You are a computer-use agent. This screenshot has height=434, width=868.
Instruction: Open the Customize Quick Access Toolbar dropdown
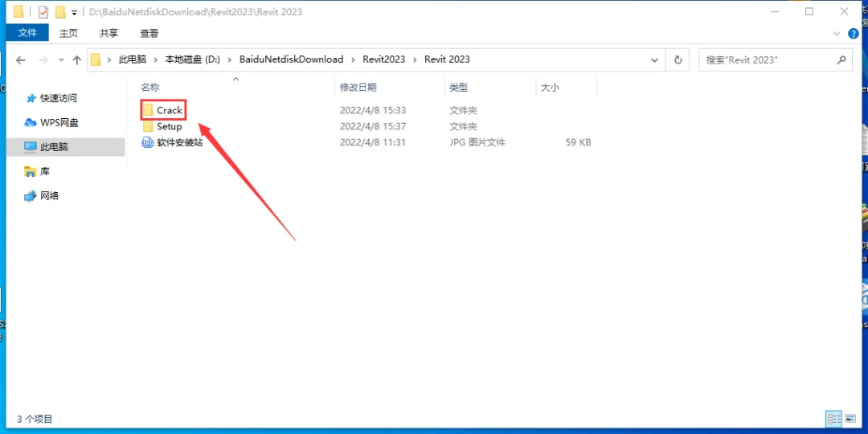pyautogui.click(x=74, y=12)
